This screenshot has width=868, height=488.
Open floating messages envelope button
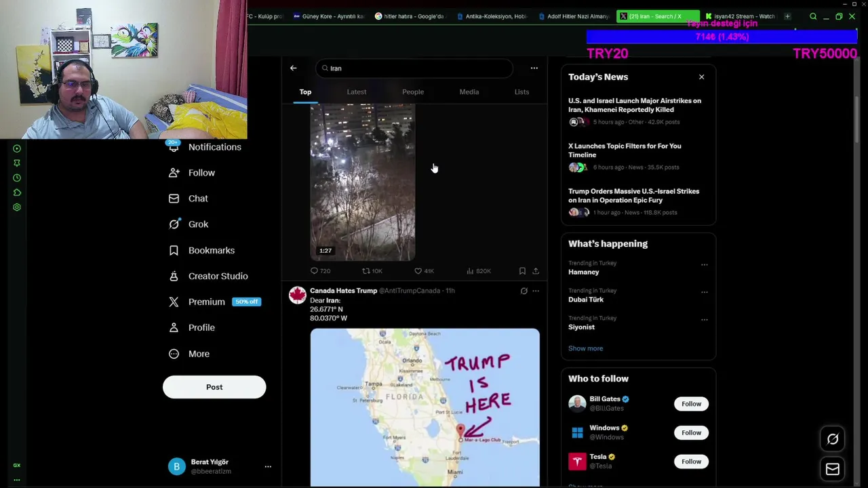click(833, 469)
